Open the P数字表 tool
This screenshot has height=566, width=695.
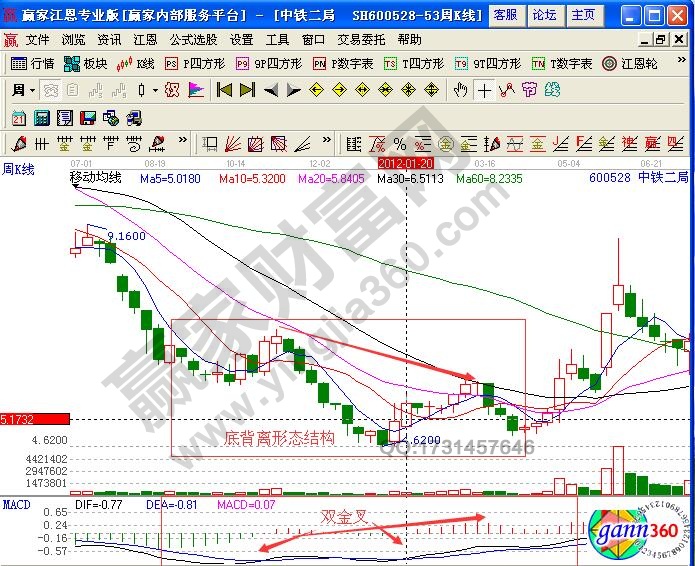click(x=342, y=63)
